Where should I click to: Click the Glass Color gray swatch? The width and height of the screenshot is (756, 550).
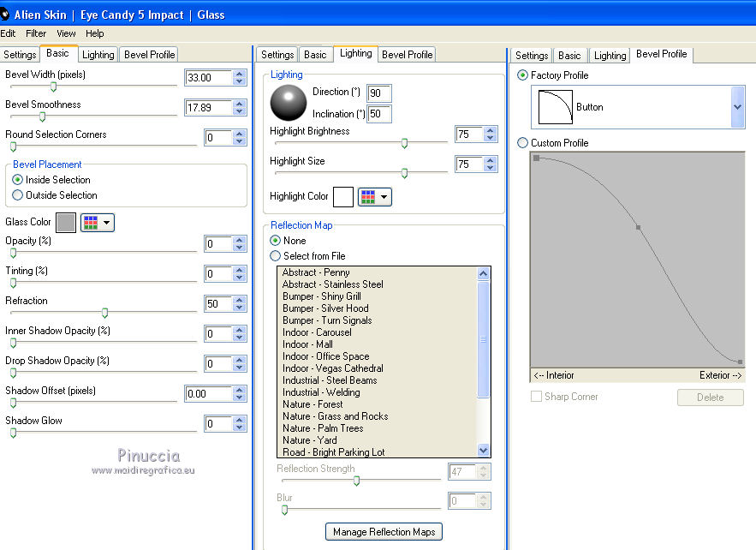[66, 223]
